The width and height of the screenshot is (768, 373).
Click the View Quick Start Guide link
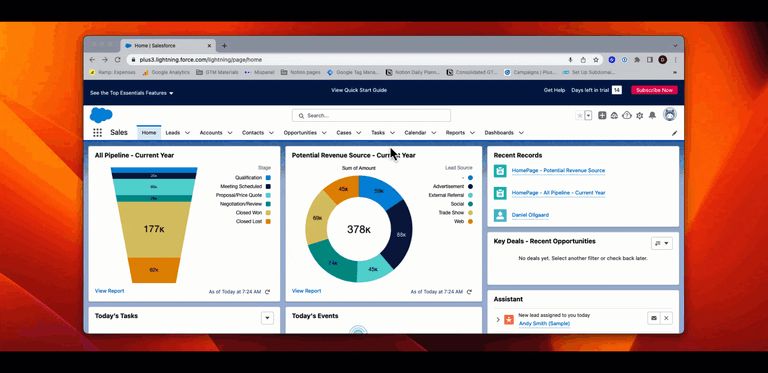pos(359,90)
